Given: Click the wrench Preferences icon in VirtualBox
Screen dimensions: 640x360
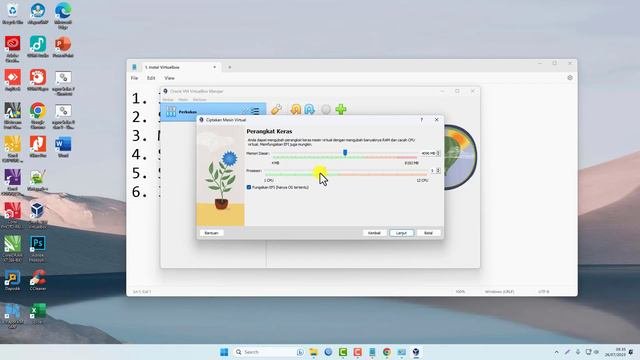Looking at the screenshot, I should coord(276,109).
